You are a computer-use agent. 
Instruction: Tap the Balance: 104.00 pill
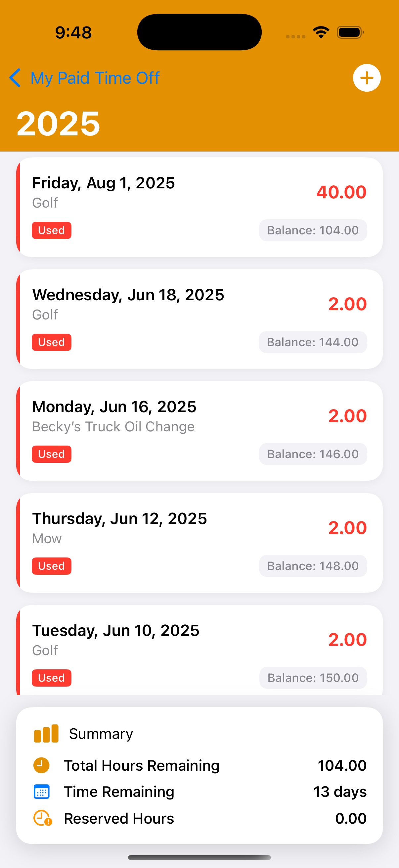[312, 230]
